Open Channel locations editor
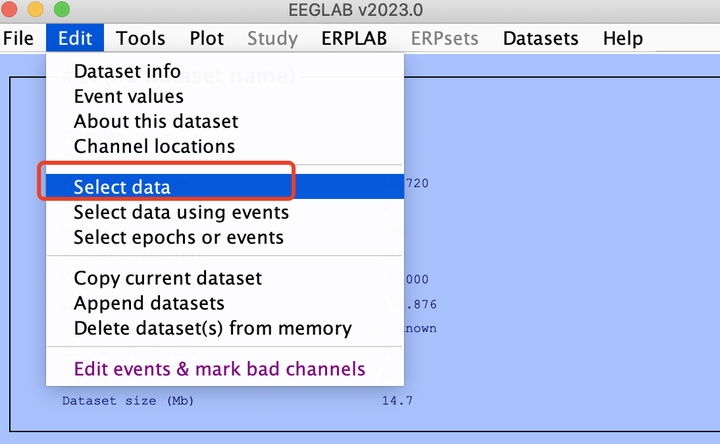720x444 pixels. (x=154, y=146)
